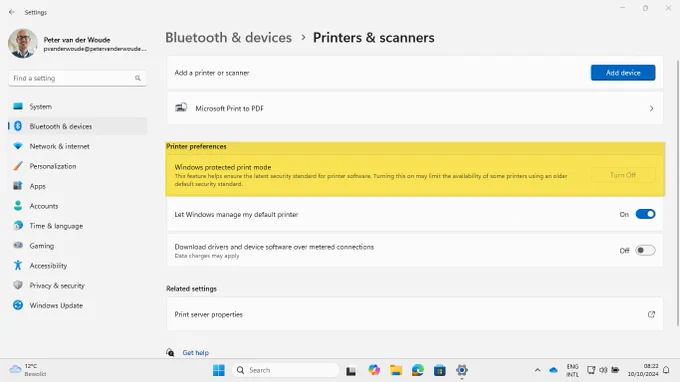This screenshot has height=382, width=680.
Task: Launch Copilot from the taskbar
Action: click(374, 370)
